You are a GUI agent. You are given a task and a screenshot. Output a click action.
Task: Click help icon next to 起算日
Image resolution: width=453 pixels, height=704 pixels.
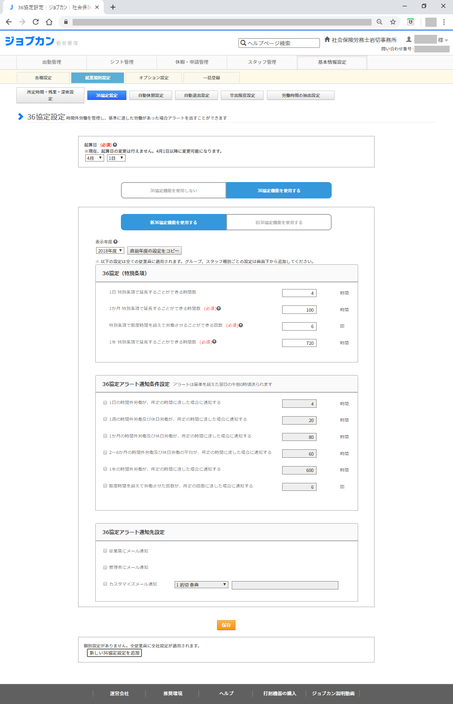pyautogui.click(x=115, y=145)
